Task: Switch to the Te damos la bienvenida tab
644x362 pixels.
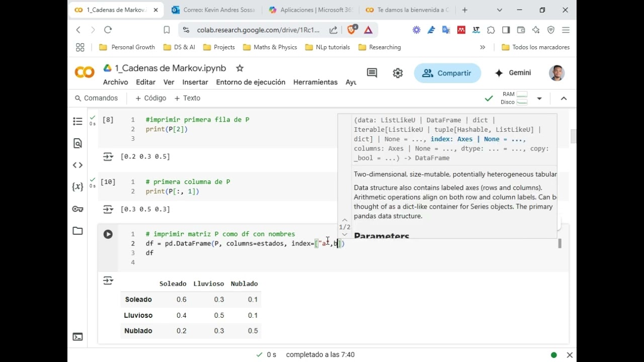Action: pos(408,10)
